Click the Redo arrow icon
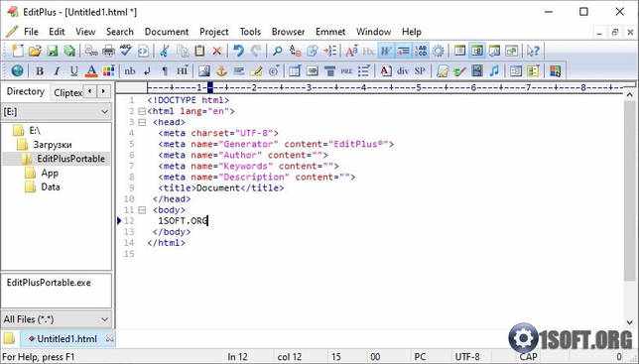This screenshot has width=639, height=364. click(x=256, y=51)
